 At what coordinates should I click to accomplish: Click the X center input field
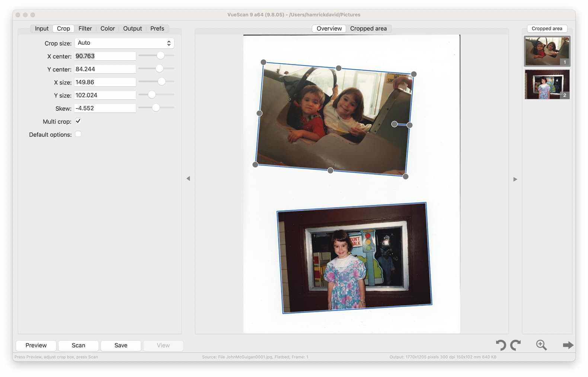point(105,56)
